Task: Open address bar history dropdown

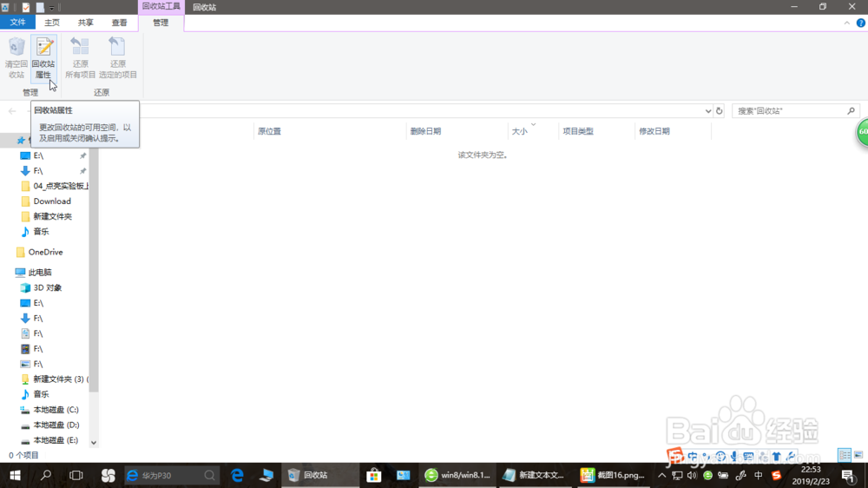Action: pyautogui.click(x=708, y=111)
